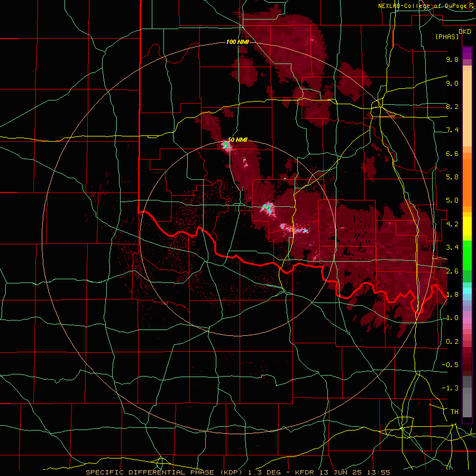Click the 1.0 value on color scale
Viewport: 476px width, 476px height.
click(452, 318)
